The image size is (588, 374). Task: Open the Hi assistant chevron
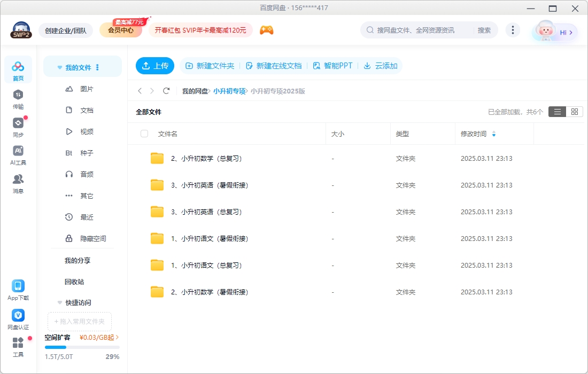pyautogui.click(x=571, y=33)
